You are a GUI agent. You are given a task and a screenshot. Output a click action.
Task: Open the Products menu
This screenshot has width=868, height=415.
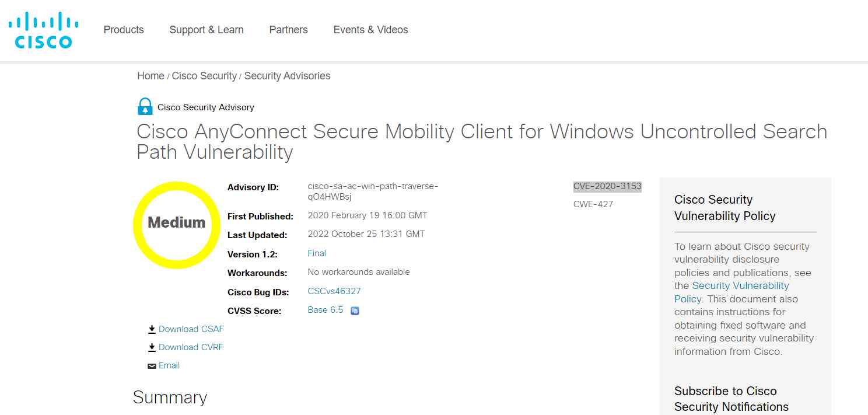pyautogui.click(x=123, y=29)
